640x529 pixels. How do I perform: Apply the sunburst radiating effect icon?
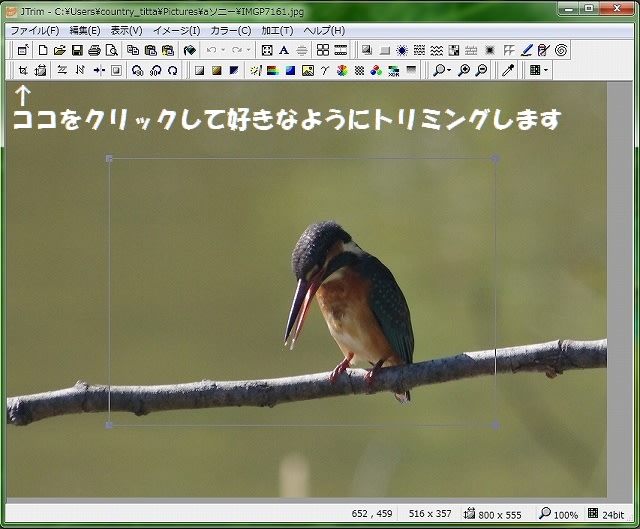[402, 50]
